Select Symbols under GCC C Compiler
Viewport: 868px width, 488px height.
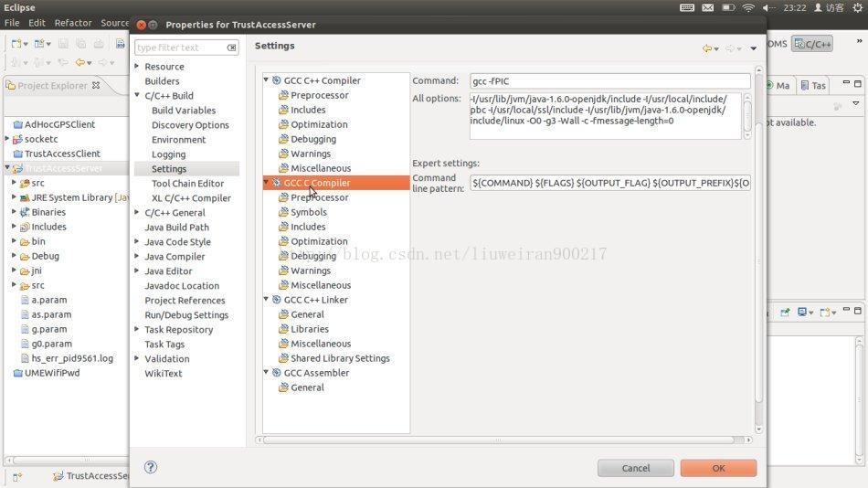(309, 212)
